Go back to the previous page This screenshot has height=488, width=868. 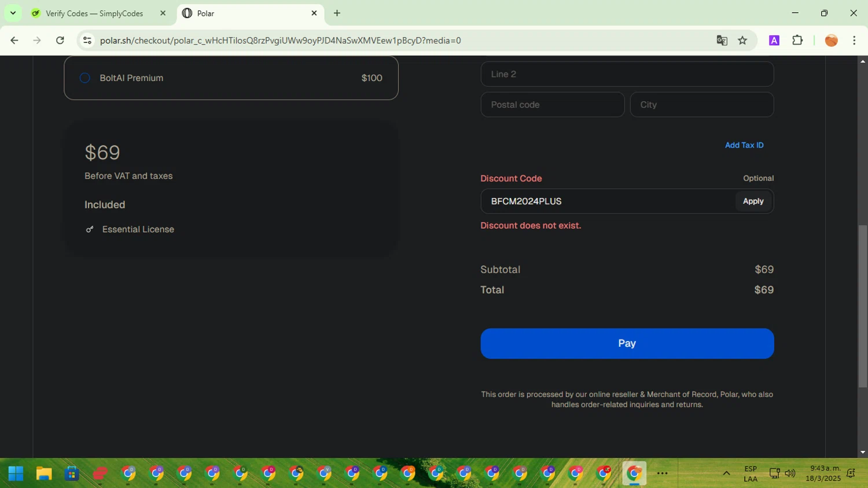[14, 41]
